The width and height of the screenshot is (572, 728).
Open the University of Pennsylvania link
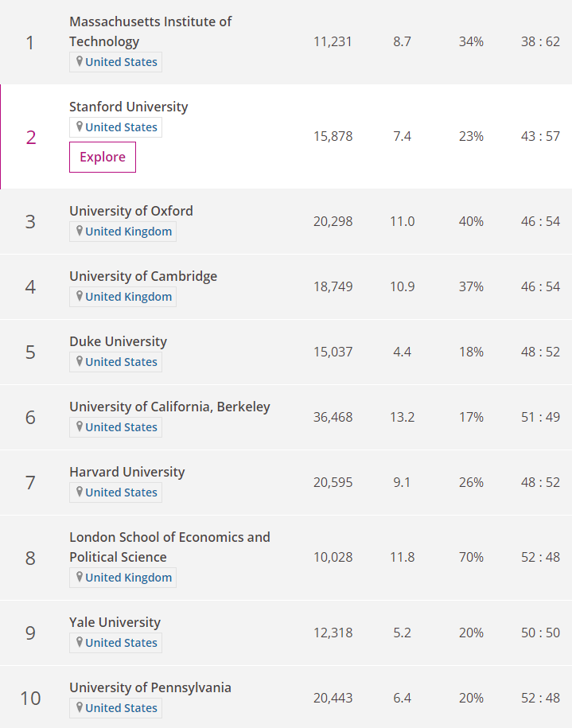point(150,687)
